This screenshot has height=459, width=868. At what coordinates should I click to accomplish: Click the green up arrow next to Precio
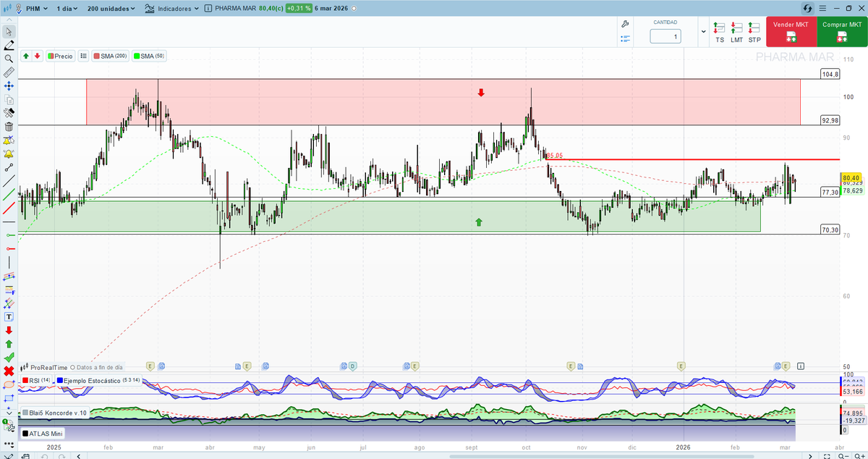(26, 56)
